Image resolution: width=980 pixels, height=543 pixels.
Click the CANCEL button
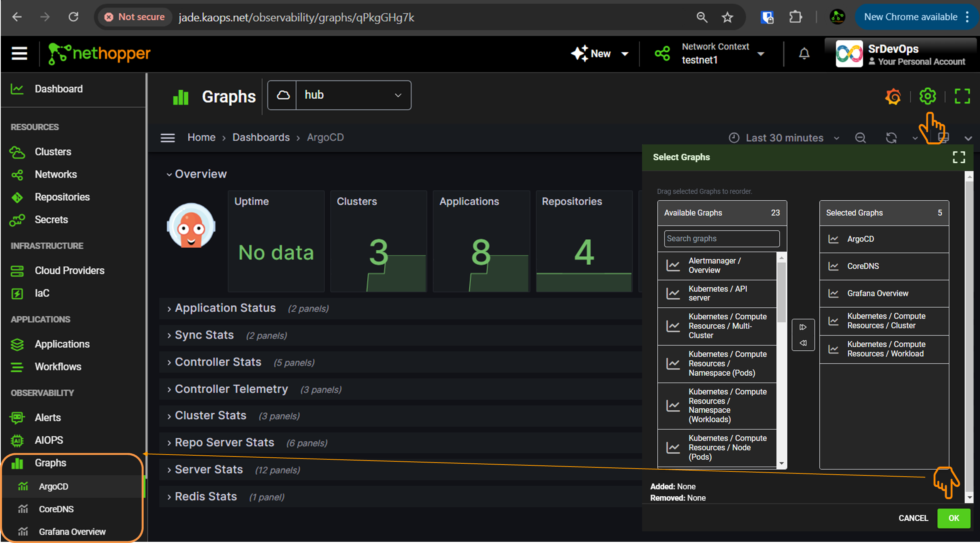(x=913, y=518)
